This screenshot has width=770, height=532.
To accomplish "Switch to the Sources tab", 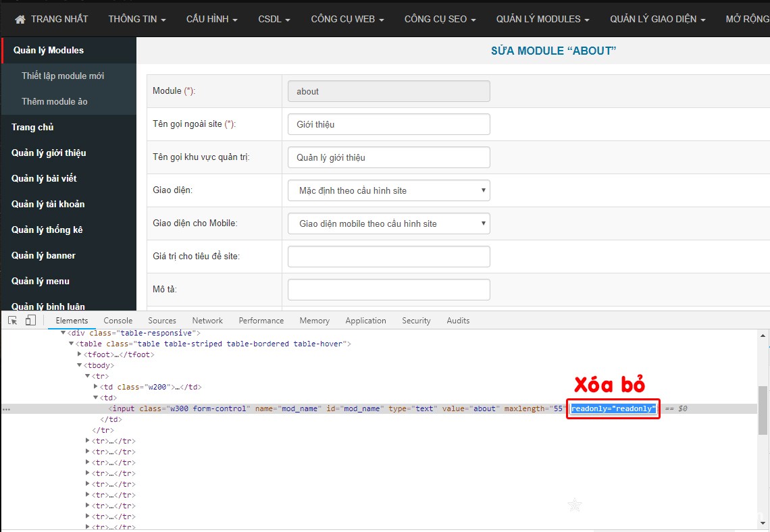I will click(162, 321).
